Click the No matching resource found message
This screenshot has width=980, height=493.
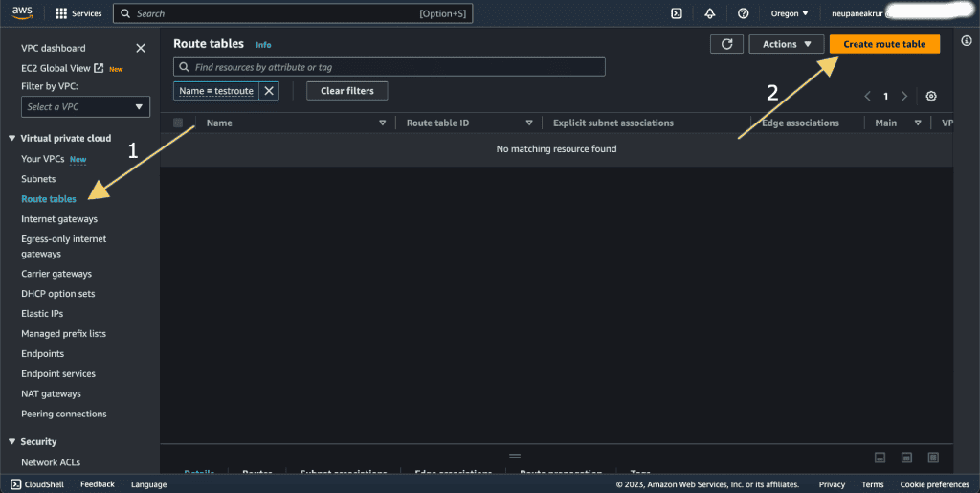pos(556,148)
